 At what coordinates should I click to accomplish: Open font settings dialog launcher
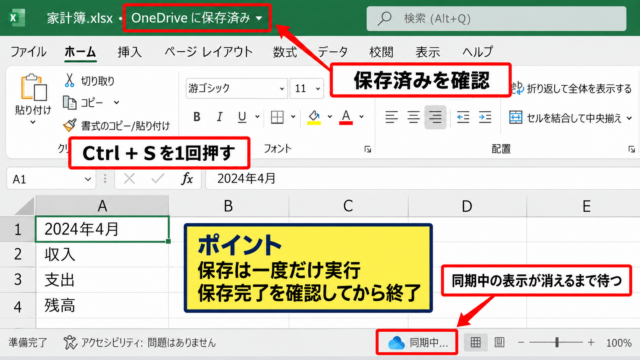click(368, 149)
